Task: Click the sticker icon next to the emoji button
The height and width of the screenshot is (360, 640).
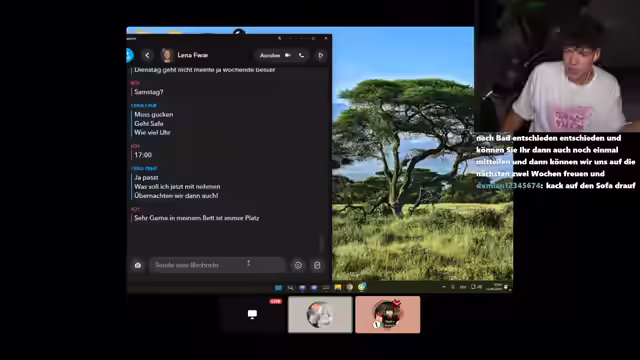Action: [317, 265]
